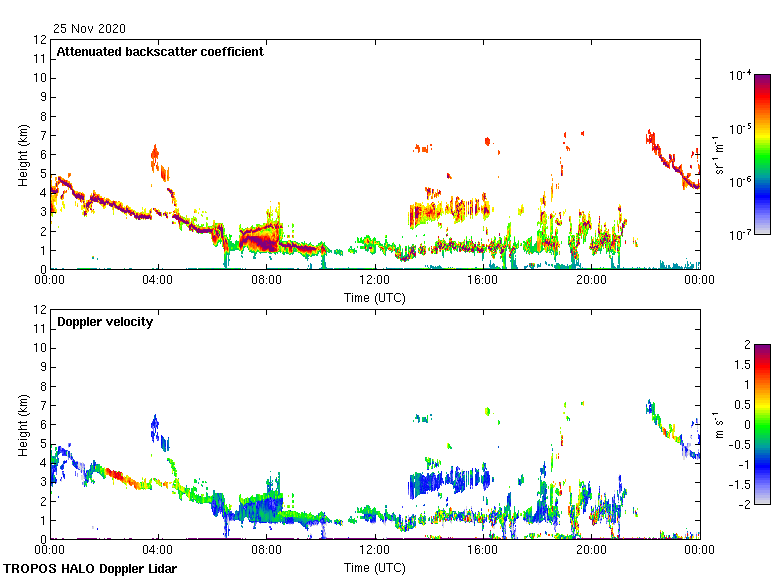Viewport: 780px width, 580px height.
Task: Click the sr⁻¹ m⁻¹ unit label beside the colorbar
Action: [x=718, y=154]
